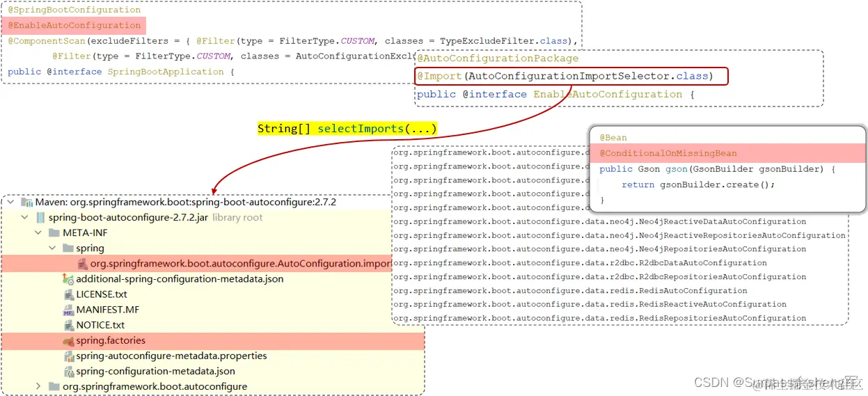Open LICENSE.txt in the tree
This screenshot has width=868, height=396.
point(102,294)
